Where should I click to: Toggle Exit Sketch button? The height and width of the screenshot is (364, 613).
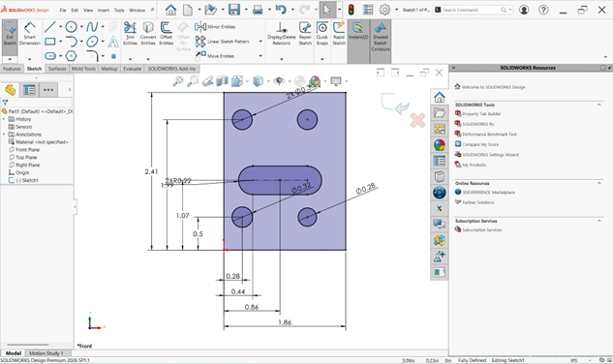[x=10, y=34]
